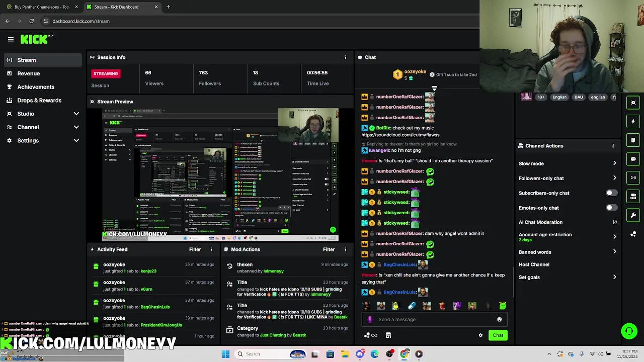Open the Activity Feed Filter dropdown
This screenshot has height=362, width=644.
click(x=195, y=249)
